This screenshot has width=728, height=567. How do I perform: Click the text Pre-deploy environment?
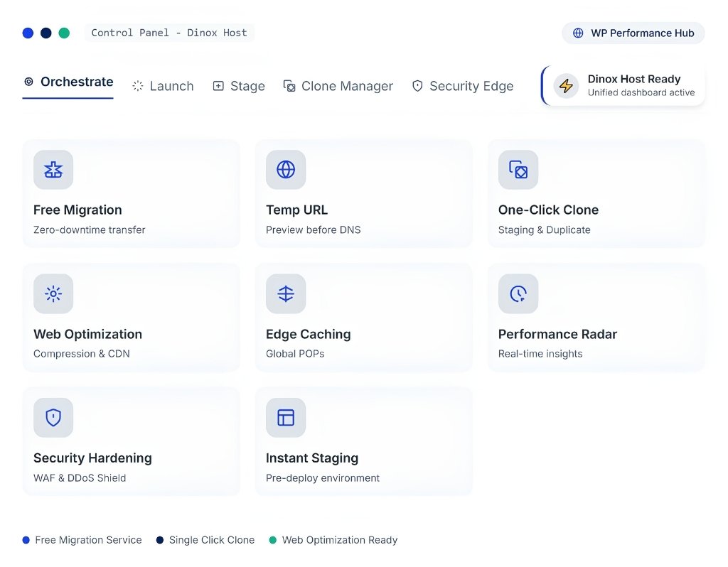pyautogui.click(x=323, y=478)
